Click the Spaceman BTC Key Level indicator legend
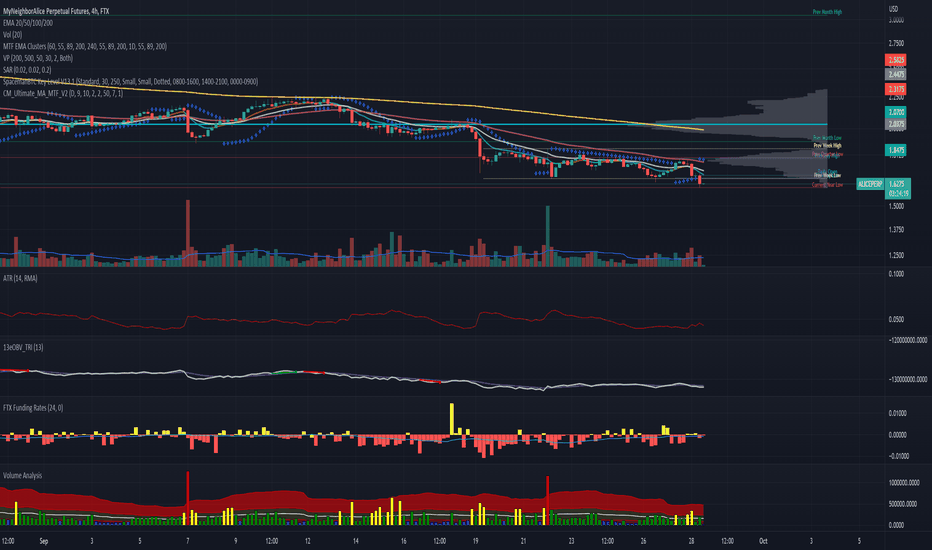 click(x=130, y=81)
